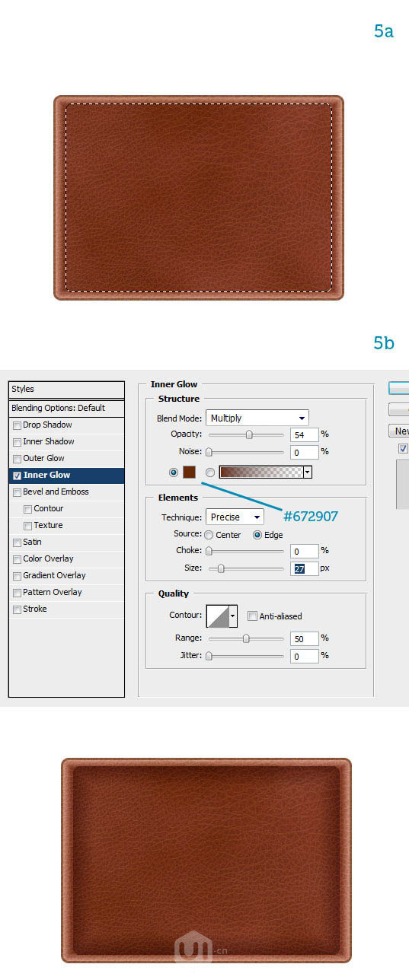Select the Edge source radio button
Screen dimensions: 409x980
click(257, 535)
